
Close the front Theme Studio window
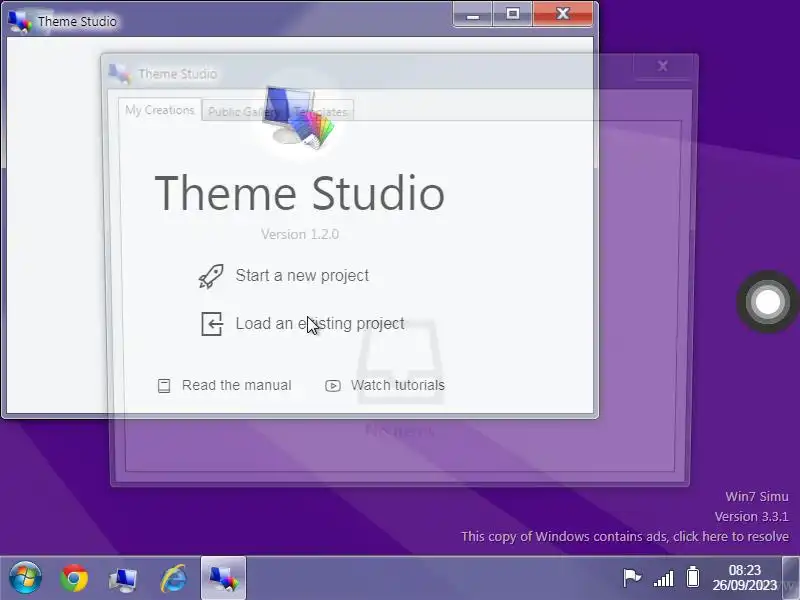pyautogui.click(x=562, y=14)
